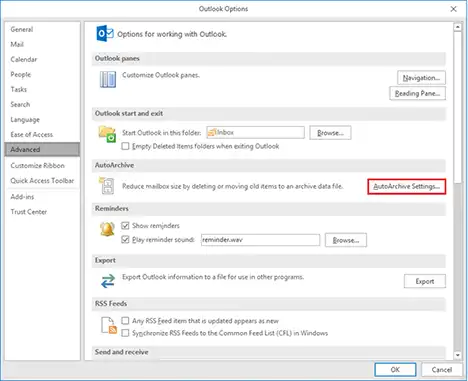Open the Language options category

click(42, 119)
